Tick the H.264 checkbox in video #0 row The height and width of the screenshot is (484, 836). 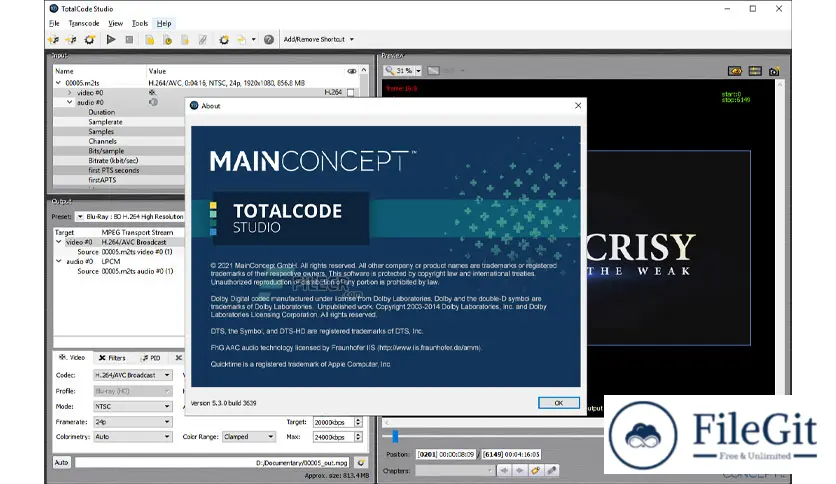(x=350, y=93)
